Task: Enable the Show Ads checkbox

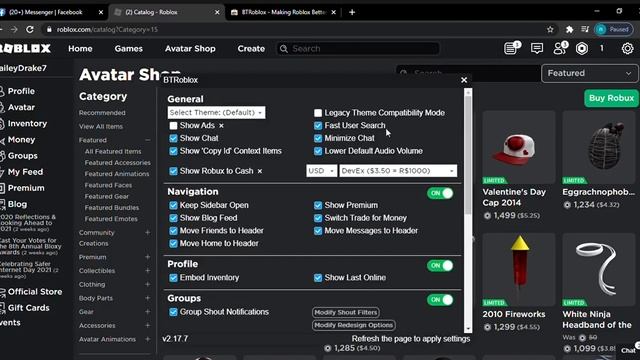Action: [x=173, y=126]
